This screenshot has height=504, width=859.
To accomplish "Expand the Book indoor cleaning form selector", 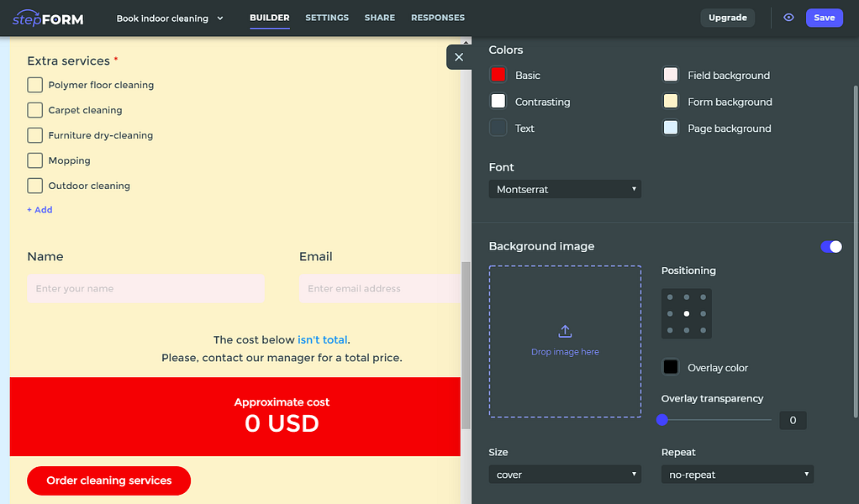I will [x=170, y=18].
